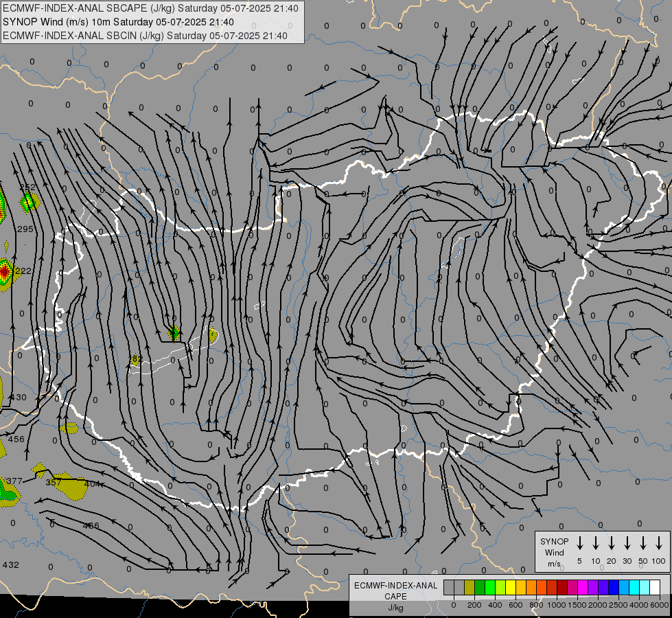Viewport: 672px width, 618px height.
Task: Click the 'm/s' unit in wind legend
Action: coord(554,564)
